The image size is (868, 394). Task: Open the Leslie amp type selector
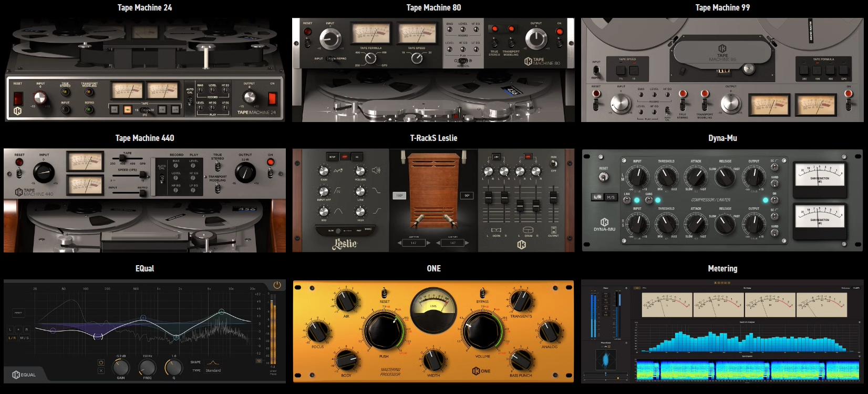pyautogui.click(x=414, y=243)
